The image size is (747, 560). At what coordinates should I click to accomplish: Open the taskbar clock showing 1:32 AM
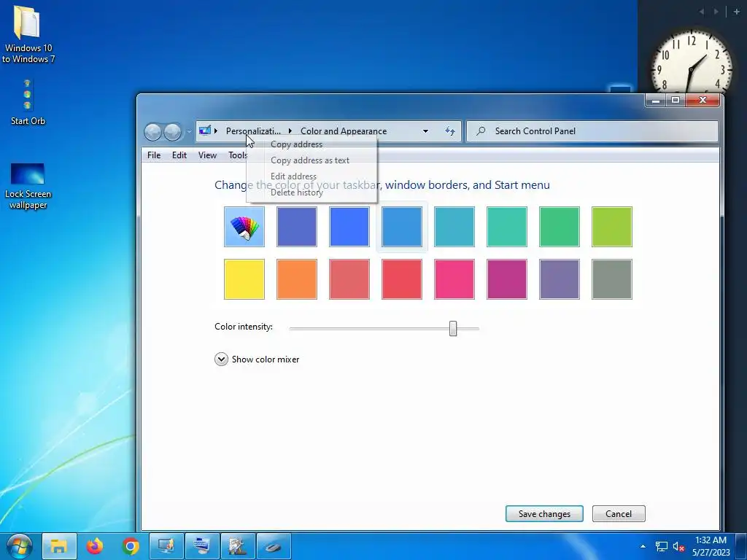711,546
